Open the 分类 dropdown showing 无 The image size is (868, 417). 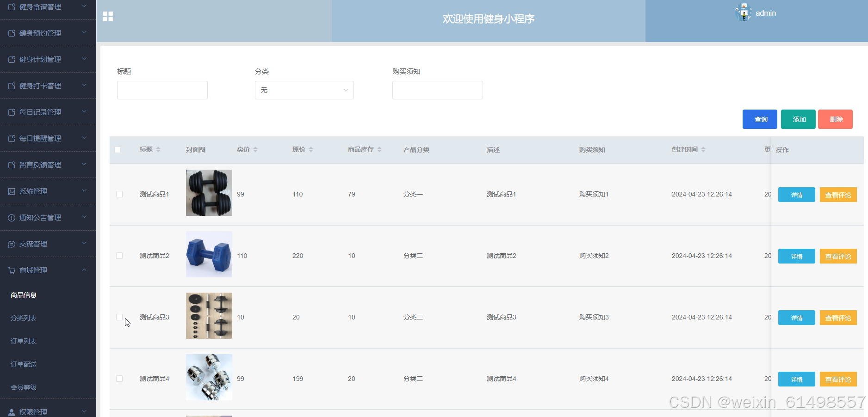(304, 90)
